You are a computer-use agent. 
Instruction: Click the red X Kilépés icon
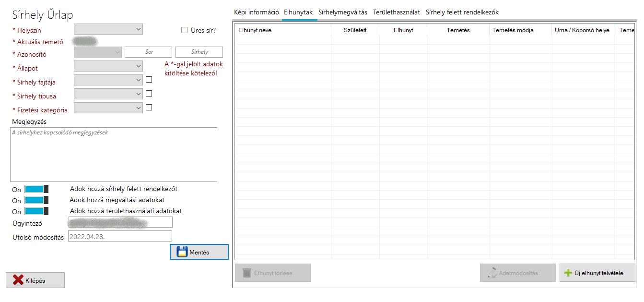[x=18, y=280]
